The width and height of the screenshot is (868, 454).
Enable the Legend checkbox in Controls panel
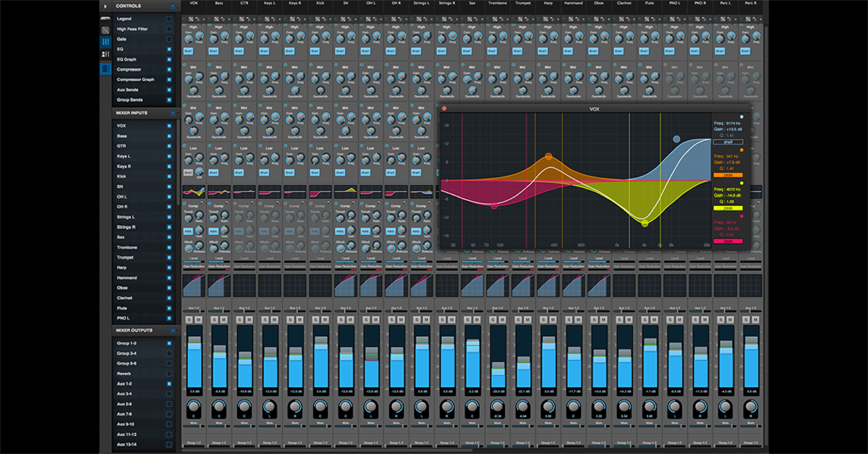coord(171,19)
